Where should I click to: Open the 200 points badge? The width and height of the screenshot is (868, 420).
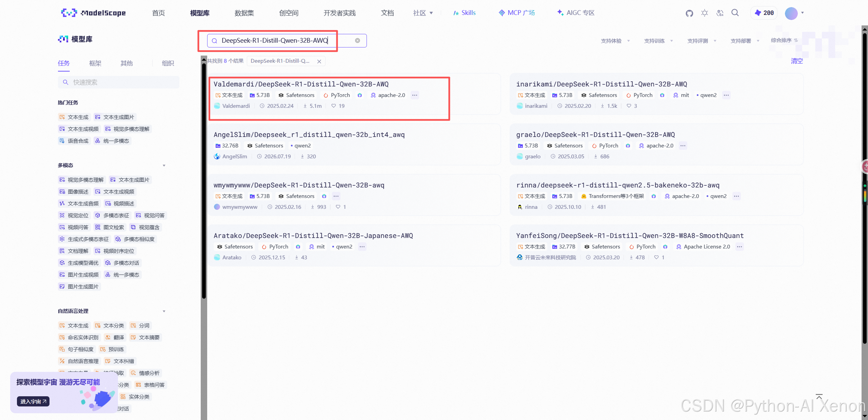pos(764,13)
